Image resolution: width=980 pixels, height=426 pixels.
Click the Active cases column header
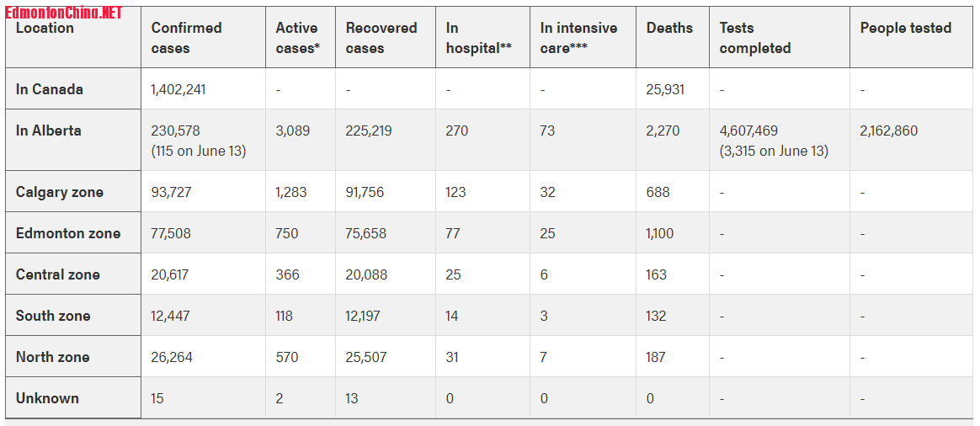[x=297, y=38]
